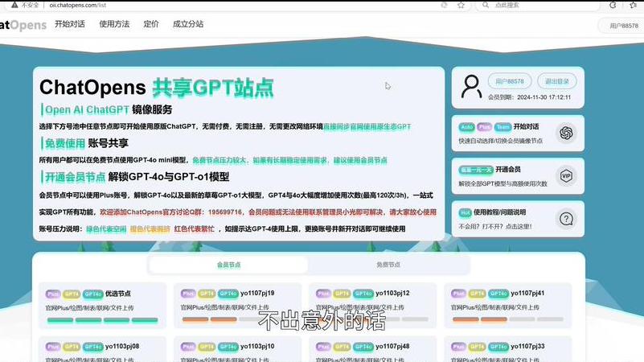
Task: Open the 开通会员 membership card
Action: [518, 176]
